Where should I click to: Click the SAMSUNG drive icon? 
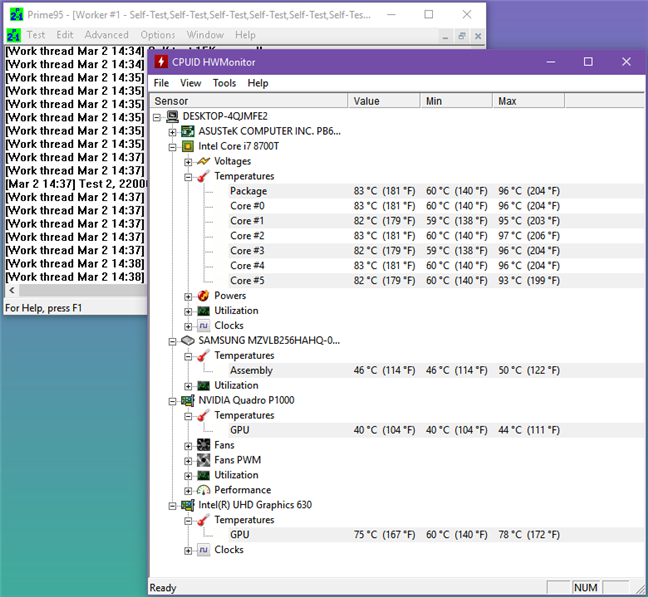[188, 340]
